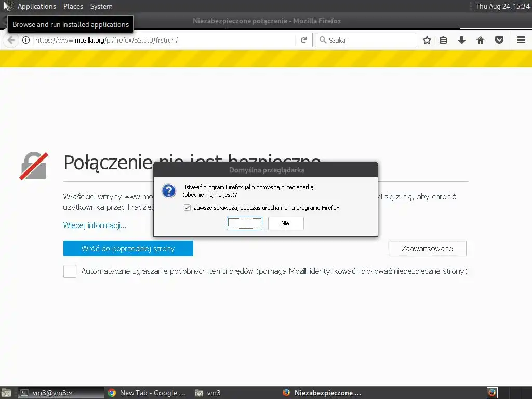
Task: Open the Firefox hamburger menu
Action: (x=521, y=40)
